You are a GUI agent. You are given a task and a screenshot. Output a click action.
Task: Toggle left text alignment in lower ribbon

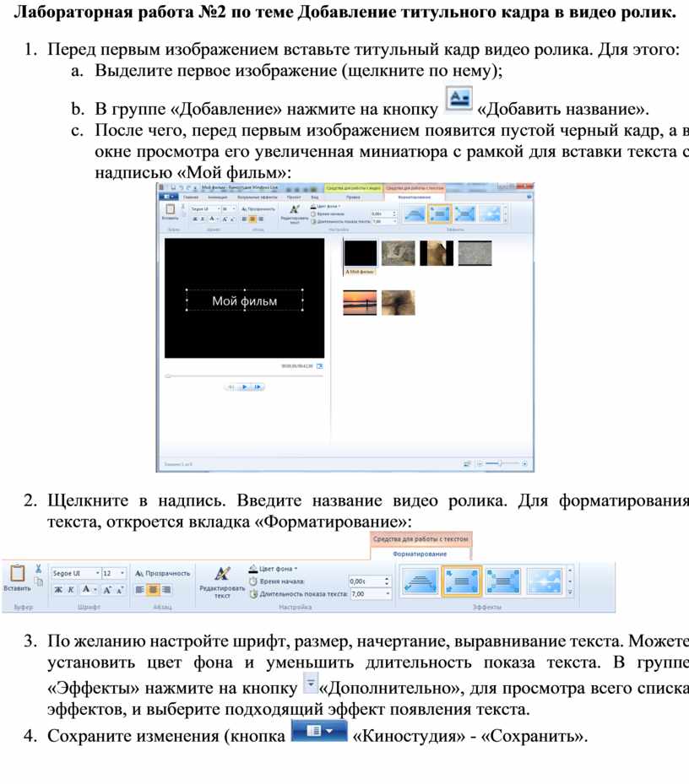point(141,589)
